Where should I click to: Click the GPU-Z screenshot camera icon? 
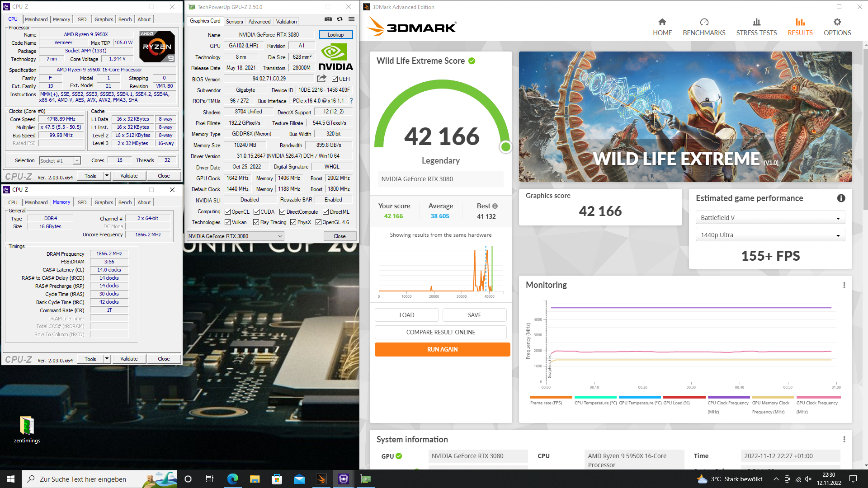328,19
